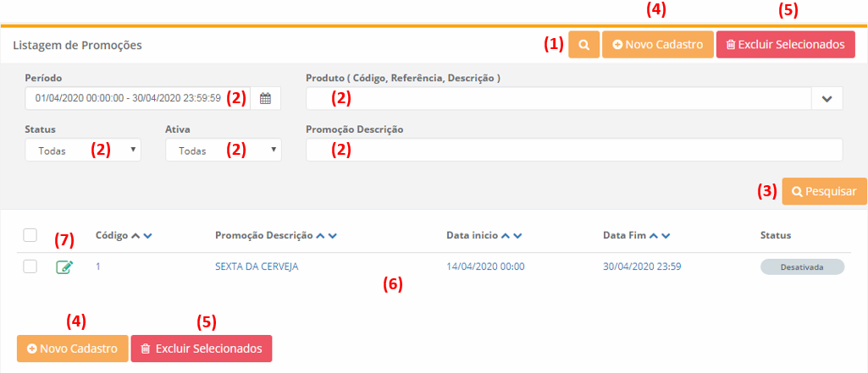Sort Código column descending with down arrow
The height and width of the screenshot is (373, 868).
click(147, 236)
